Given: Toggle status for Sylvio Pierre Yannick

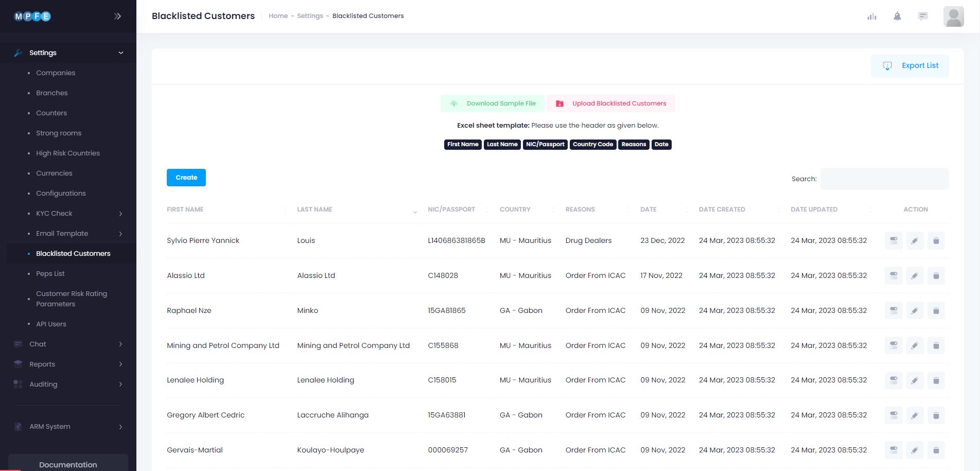Looking at the screenshot, I should pos(894,241).
